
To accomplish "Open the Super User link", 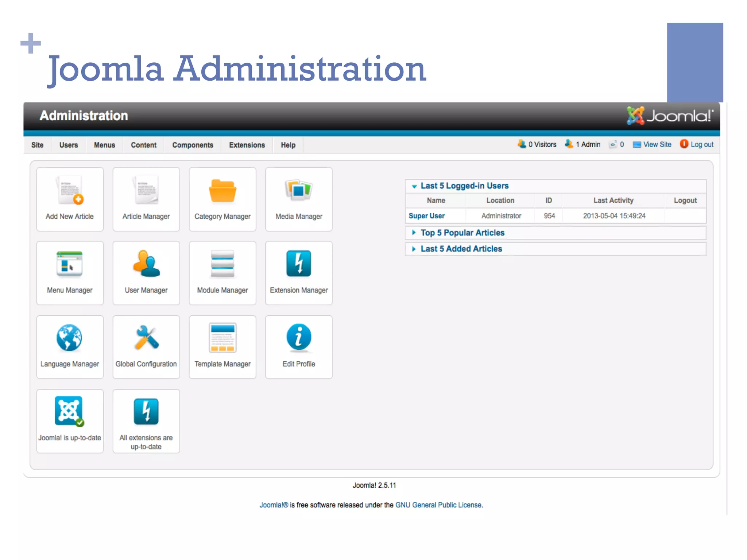I will click(426, 216).
